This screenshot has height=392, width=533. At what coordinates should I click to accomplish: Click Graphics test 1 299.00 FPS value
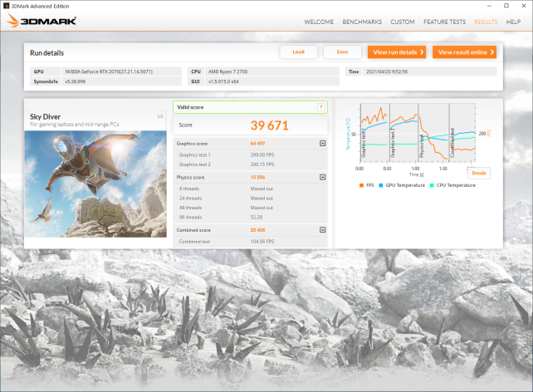(262, 154)
